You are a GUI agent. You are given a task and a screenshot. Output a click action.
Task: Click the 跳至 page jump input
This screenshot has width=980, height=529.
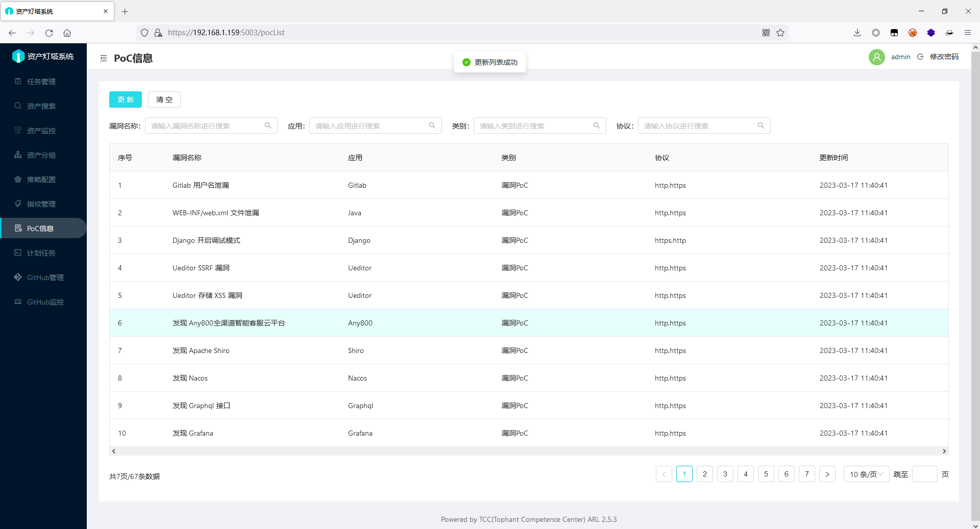pyautogui.click(x=925, y=474)
